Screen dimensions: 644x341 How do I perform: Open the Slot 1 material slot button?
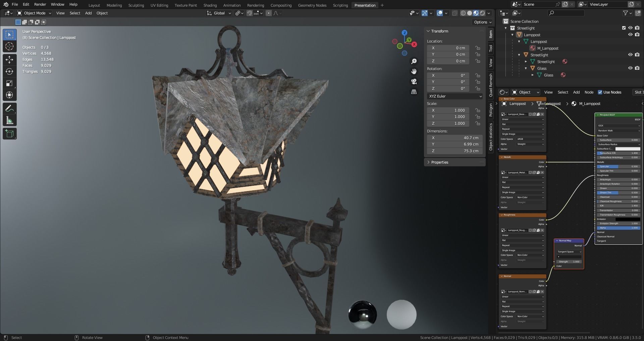click(x=638, y=92)
